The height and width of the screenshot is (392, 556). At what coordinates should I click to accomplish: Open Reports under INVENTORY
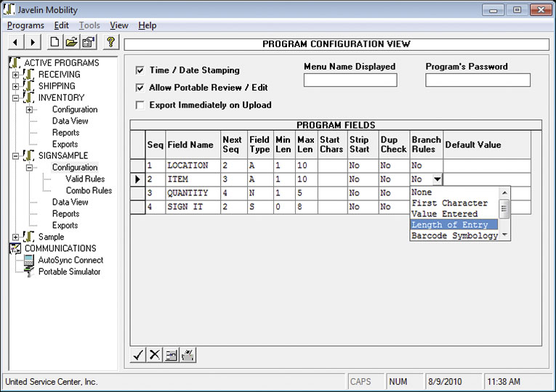(x=65, y=133)
